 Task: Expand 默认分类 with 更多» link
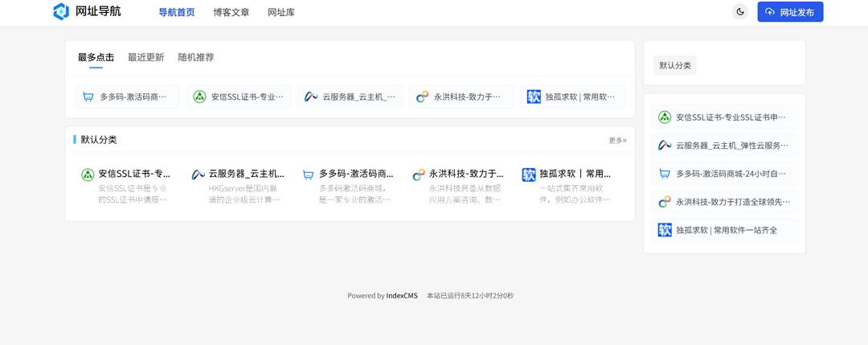click(x=617, y=141)
